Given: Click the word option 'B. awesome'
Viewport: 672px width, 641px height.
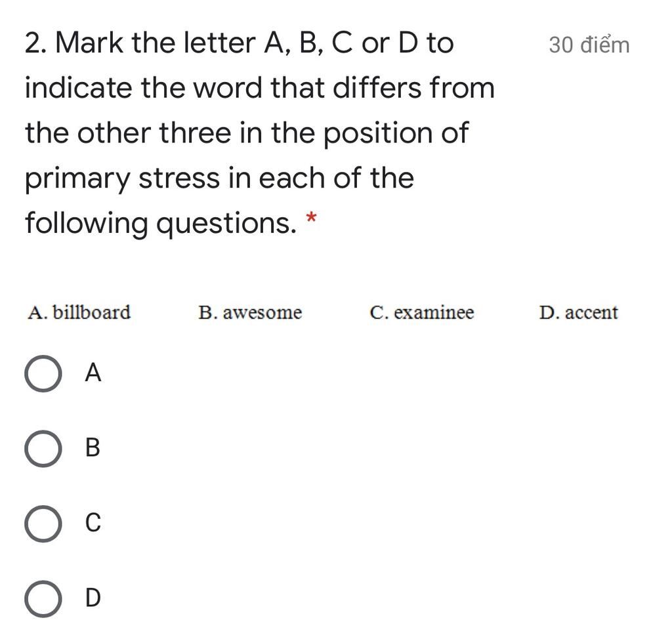Looking at the screenshot, I should pyautogui.click(x=250, y=312).
